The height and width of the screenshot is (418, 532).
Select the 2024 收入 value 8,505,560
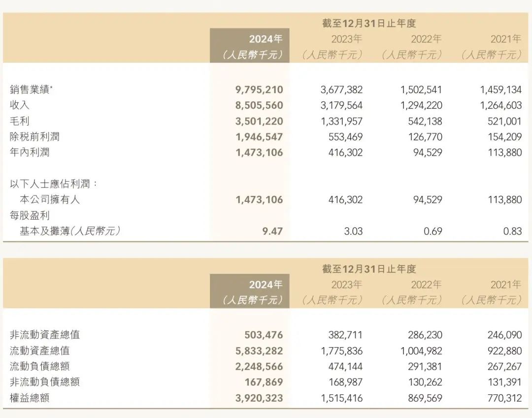pyautogui.click(x=260, y=105)
